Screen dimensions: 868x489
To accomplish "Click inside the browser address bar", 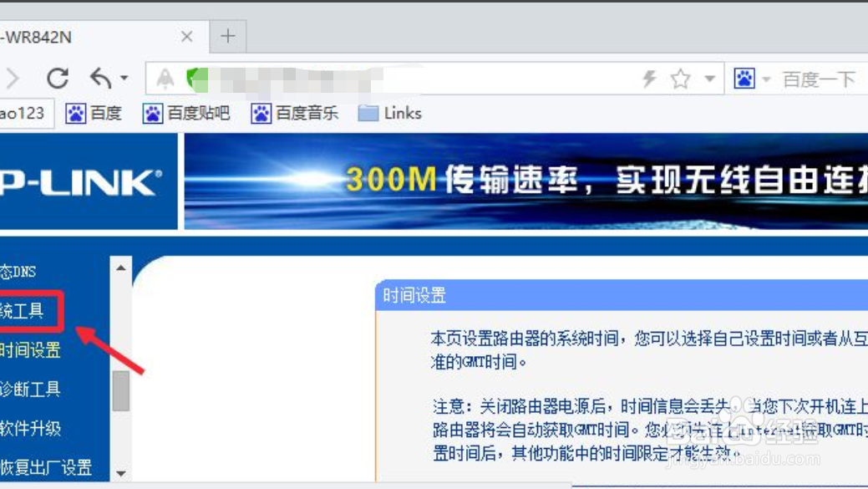I will (376, 78).
